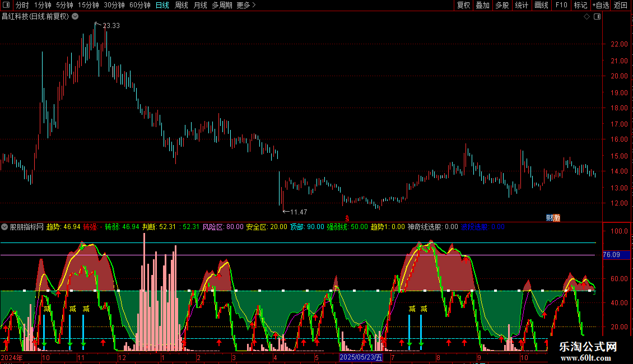This screenshot has height=364, width=633.
Task: Select the 分时 intraday tab
Action: [22, 5]
